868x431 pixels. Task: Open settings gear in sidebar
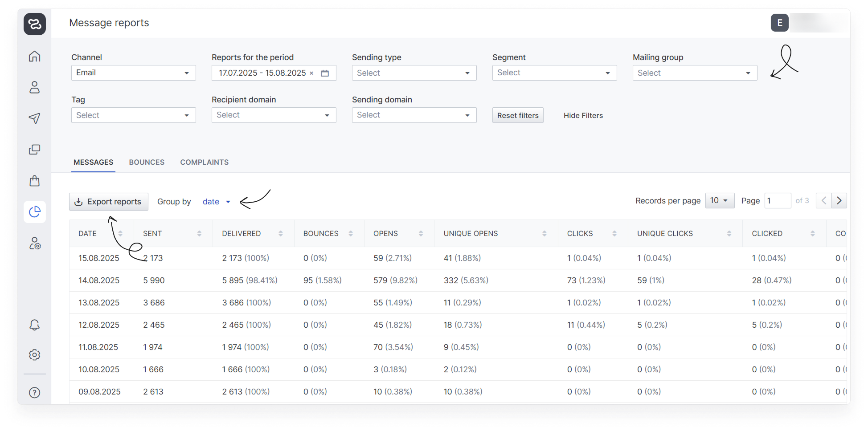[x=34, y=355]
